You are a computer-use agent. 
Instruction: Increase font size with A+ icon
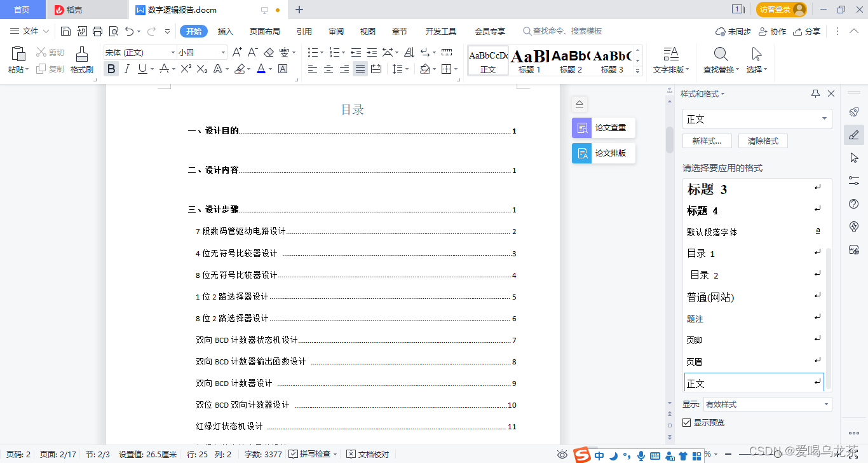click(x=237, y=52)
